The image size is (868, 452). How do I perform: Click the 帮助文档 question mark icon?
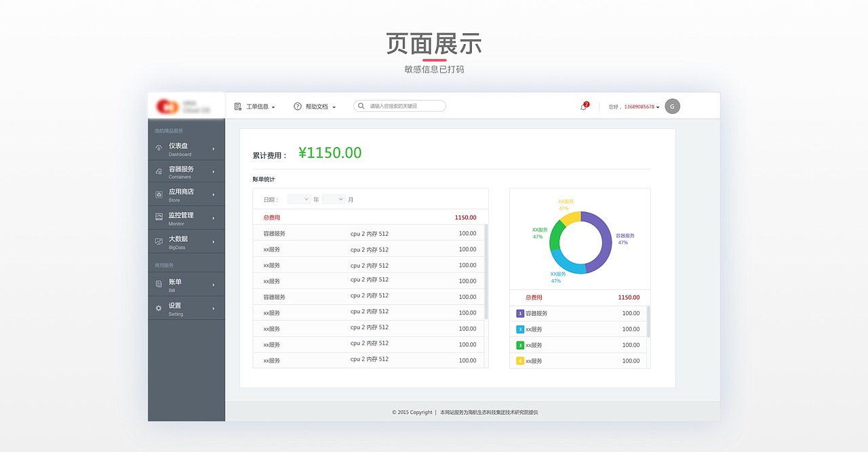point(297,106)
